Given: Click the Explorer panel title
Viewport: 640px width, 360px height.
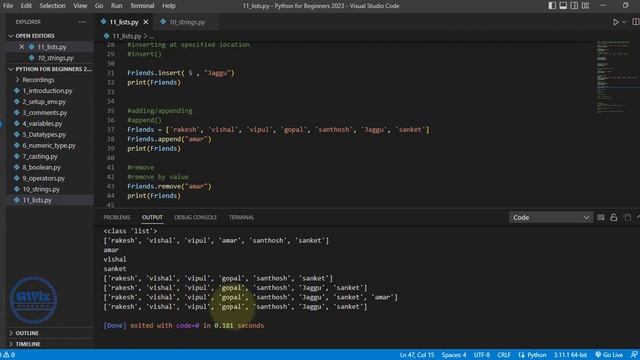Looking at the screenshot, I should point(28,22).
